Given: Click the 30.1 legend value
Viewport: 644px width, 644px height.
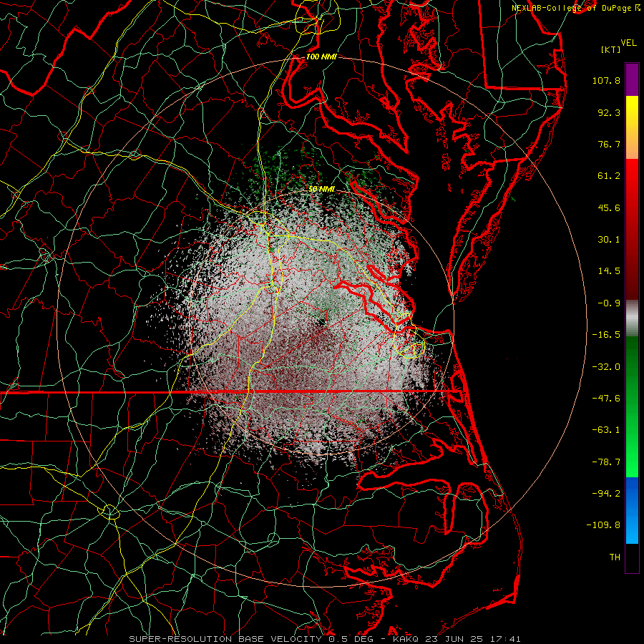Looking at the screenshot, I should point(609,240).
